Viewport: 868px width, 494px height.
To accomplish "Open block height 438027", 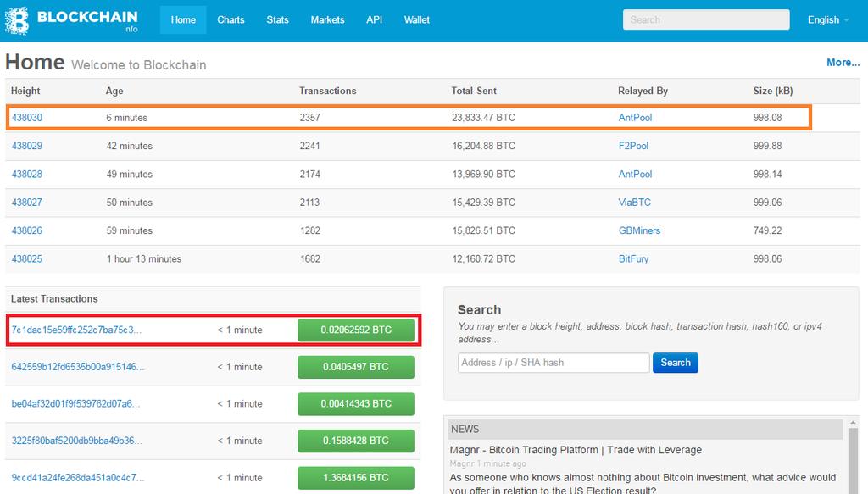I will pyautogui.click(x=27, y=202).
